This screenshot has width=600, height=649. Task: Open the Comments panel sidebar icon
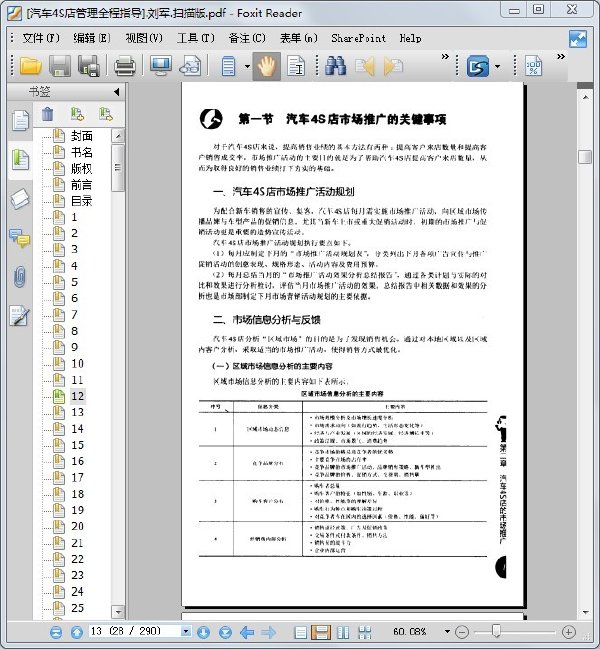click(19, 238)
